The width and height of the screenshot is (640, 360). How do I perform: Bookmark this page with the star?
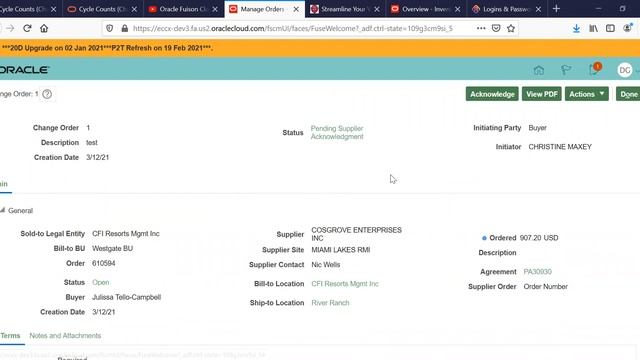511,28
